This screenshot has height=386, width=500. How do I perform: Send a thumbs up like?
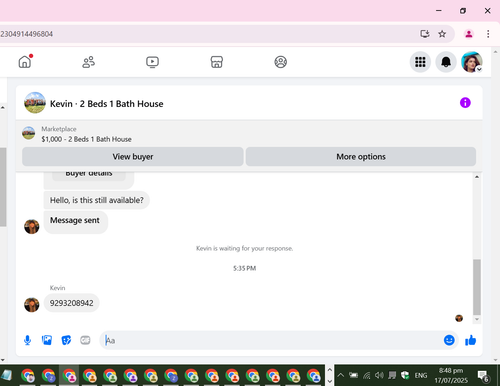tap(470, 340)
